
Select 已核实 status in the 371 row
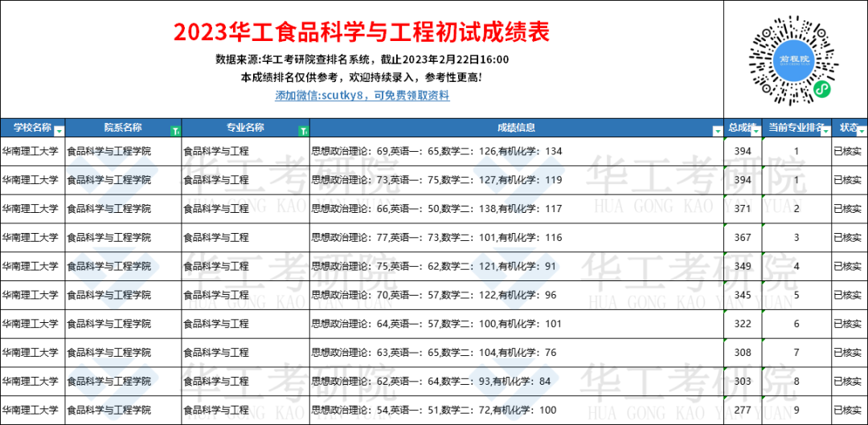point(850,209)
